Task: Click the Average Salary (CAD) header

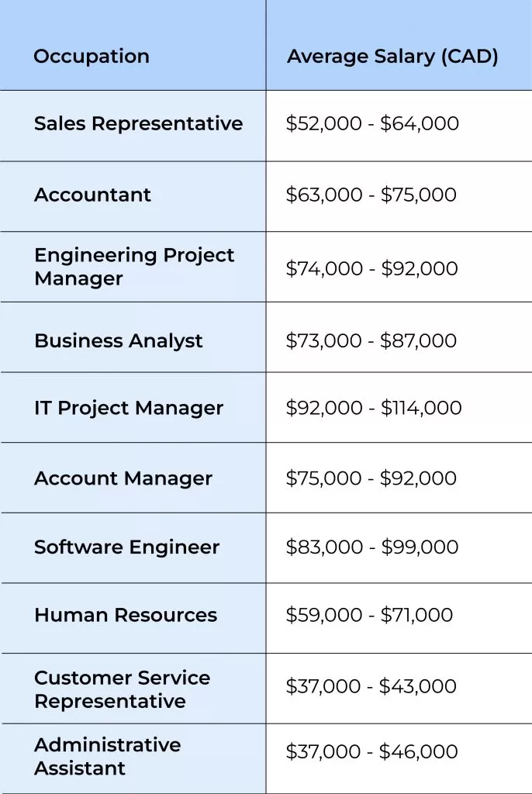Action: click(392, 57)
